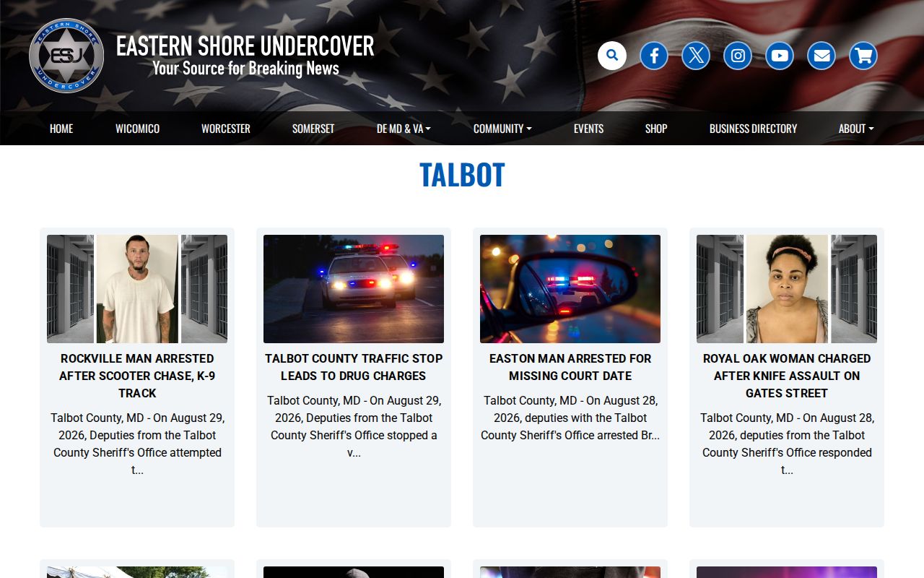Visit the Facebook page icon
Screen dimensions: 924x578
point(654,56)
